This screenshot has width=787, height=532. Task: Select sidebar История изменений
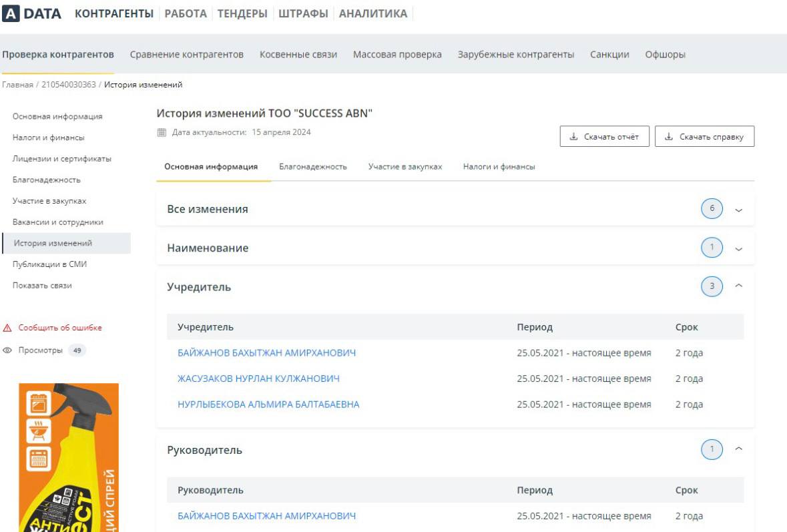66,243
